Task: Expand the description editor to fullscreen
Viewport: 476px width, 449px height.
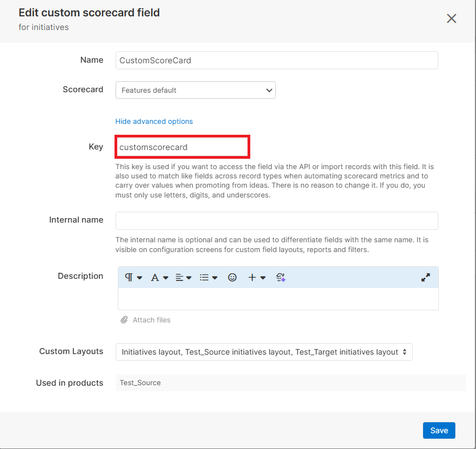Action: (426, 278)
